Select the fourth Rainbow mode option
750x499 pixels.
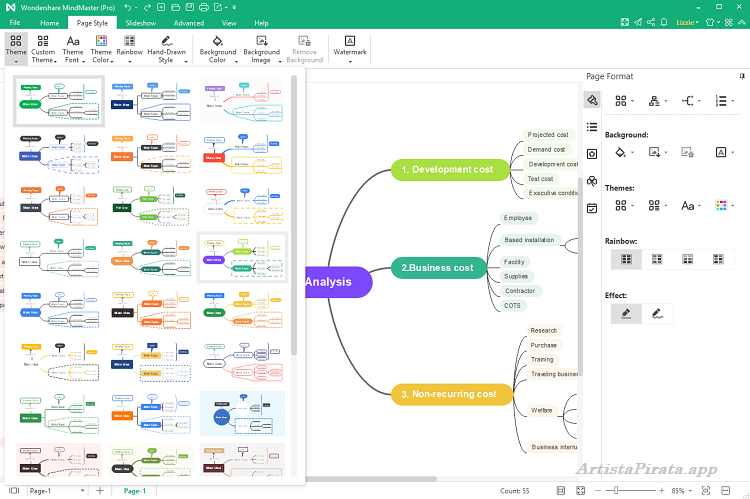(x=718, y=259)
